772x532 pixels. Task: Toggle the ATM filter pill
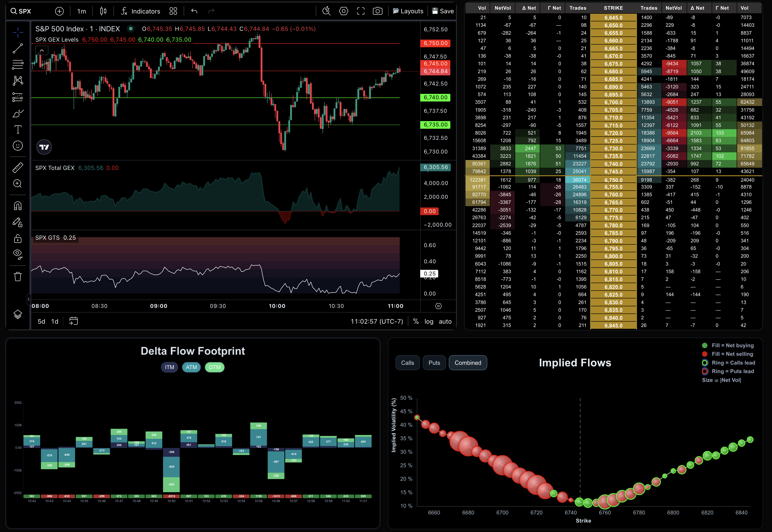[x=191, y=367]
